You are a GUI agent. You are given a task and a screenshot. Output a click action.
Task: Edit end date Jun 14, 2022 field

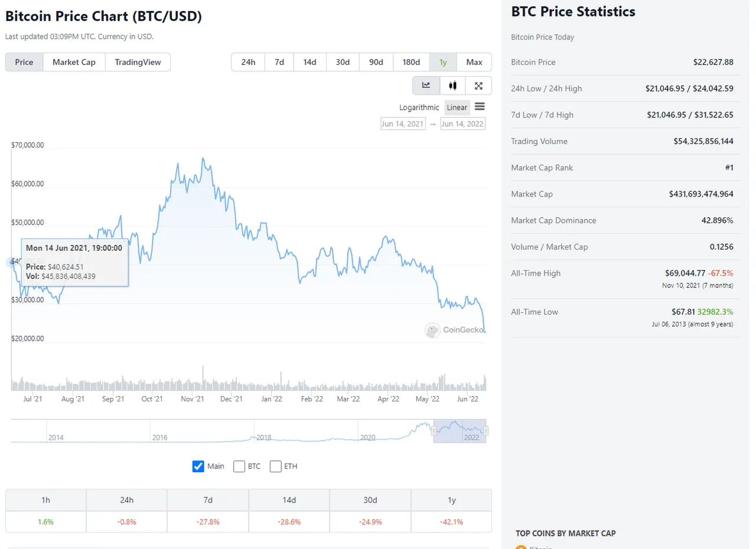pos(463,124)
